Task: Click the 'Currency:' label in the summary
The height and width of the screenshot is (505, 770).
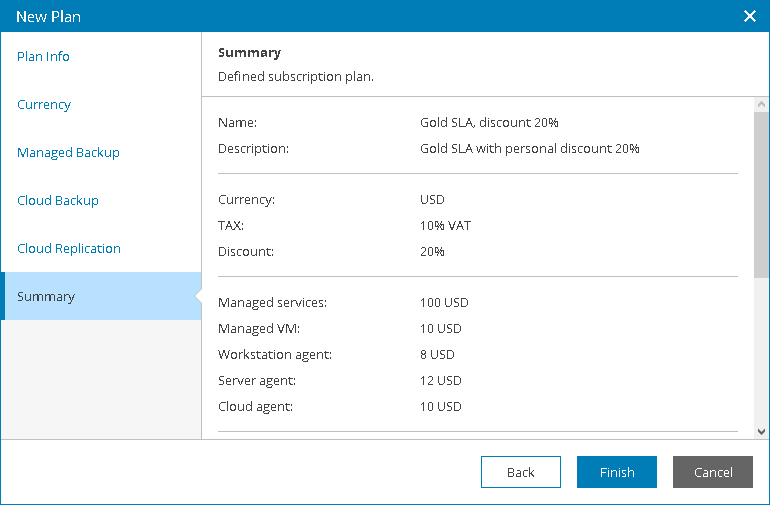Action: 247,199
